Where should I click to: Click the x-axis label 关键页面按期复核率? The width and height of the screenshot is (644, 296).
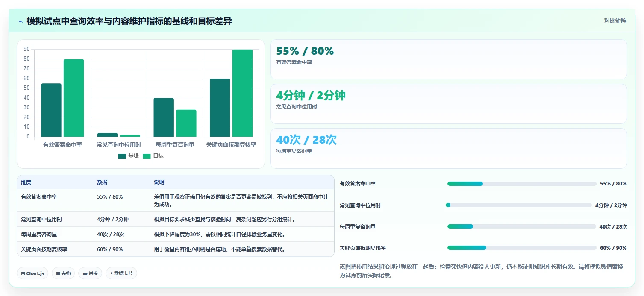tap(231, 145)
